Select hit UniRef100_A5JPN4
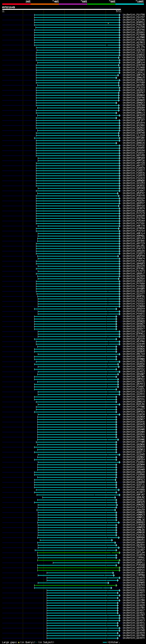This screenshot has height=644, width=146. click(134, 341)
